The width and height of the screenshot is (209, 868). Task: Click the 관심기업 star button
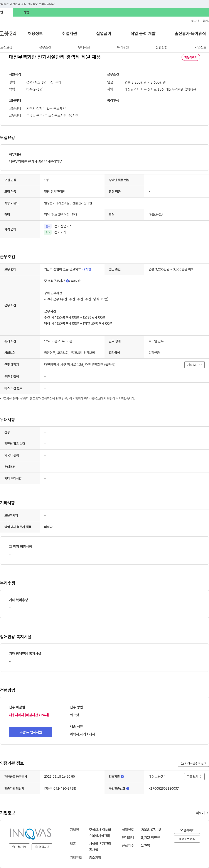[x=19, y=847]
